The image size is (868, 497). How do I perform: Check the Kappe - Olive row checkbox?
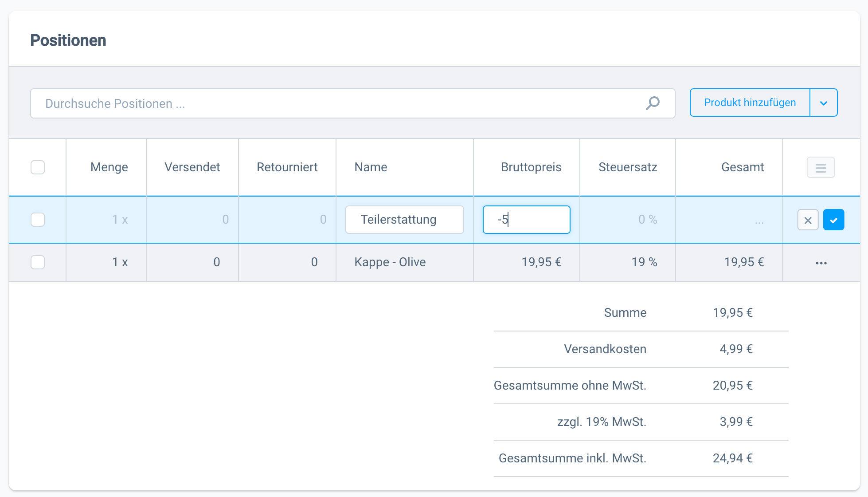(x=38, y=262)
